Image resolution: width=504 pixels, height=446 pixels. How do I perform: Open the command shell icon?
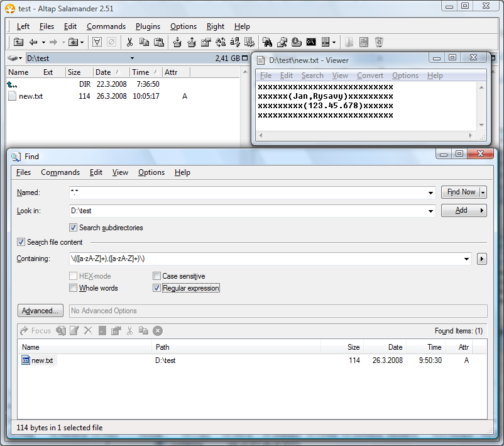tap(311, 42)
